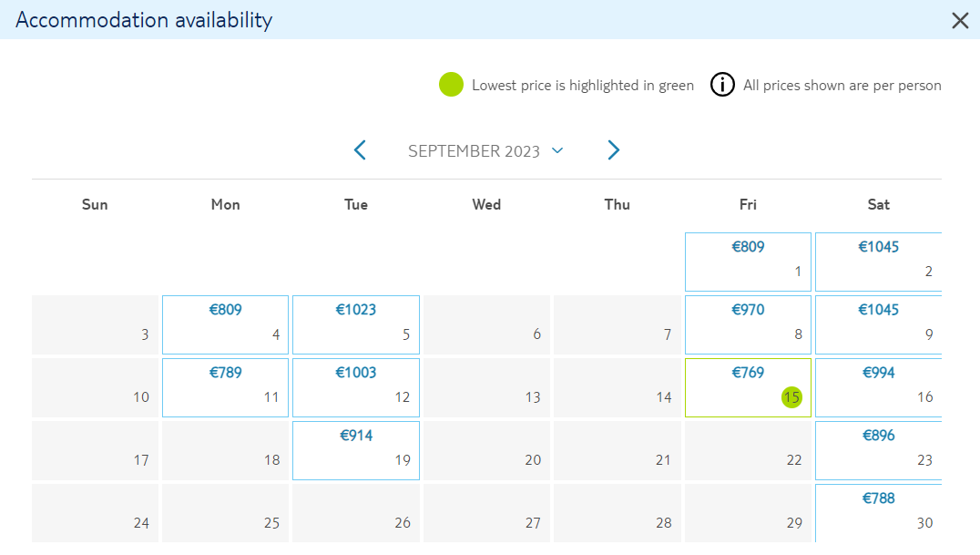The width and height of the screenshot is (980, 555).
Task: Select September 15 priced at €769
Action: pyautogui.click(x=748, y=387)
